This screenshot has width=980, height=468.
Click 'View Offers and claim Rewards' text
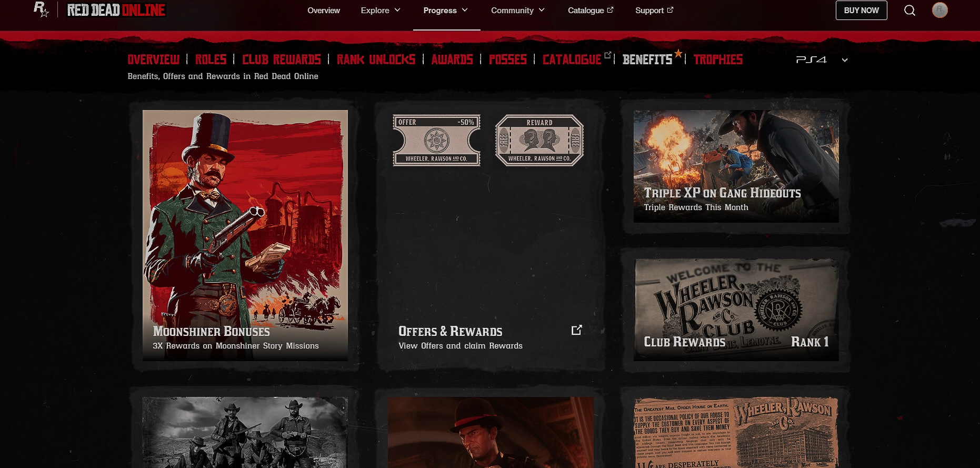pyautogui.click(x=461, y=346)
